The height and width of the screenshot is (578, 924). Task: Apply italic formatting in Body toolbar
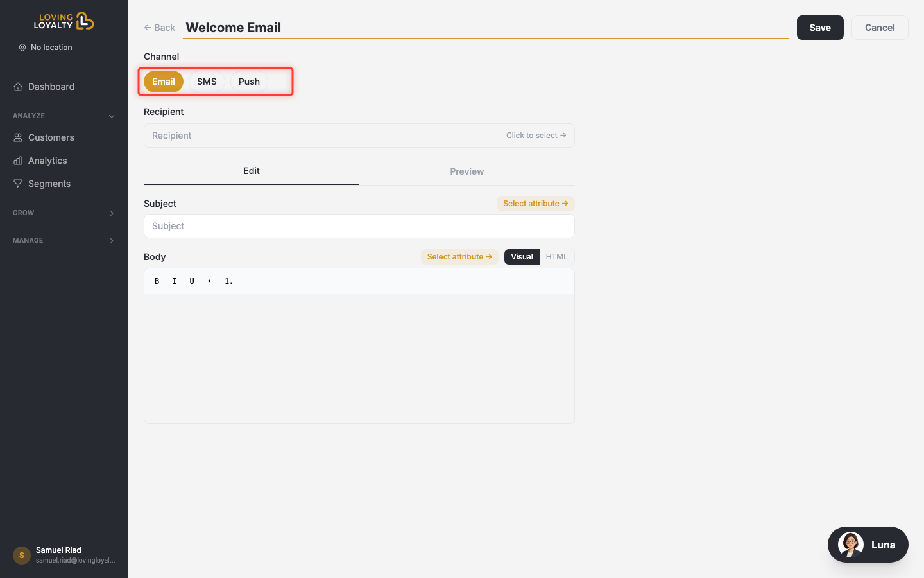click(175, 281)
